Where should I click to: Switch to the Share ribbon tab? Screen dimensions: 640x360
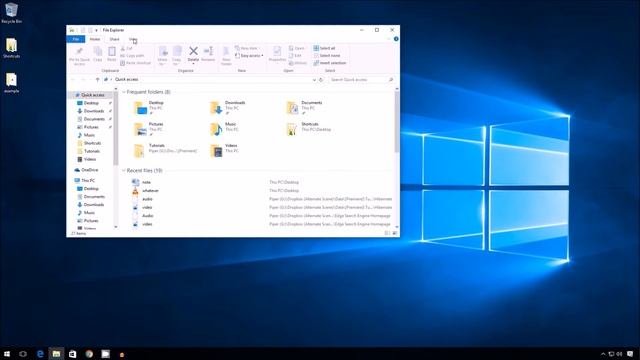point(114,39)
